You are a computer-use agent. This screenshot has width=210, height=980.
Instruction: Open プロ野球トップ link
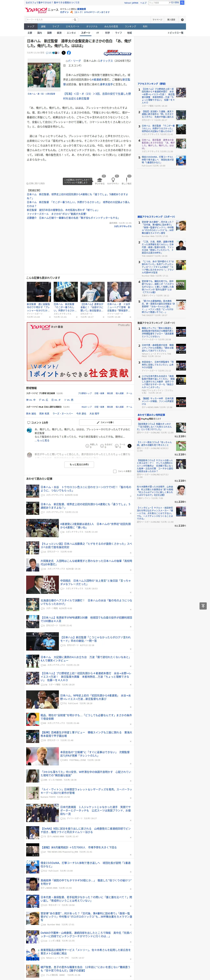tap(85, 393)
